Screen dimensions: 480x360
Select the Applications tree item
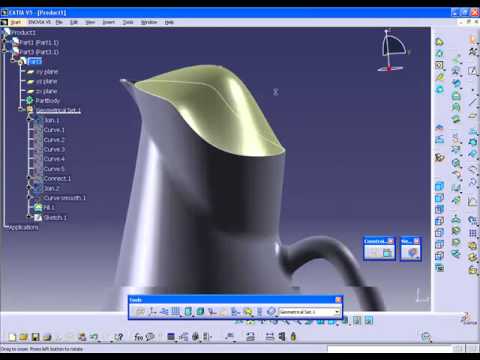tap(23, 227)
